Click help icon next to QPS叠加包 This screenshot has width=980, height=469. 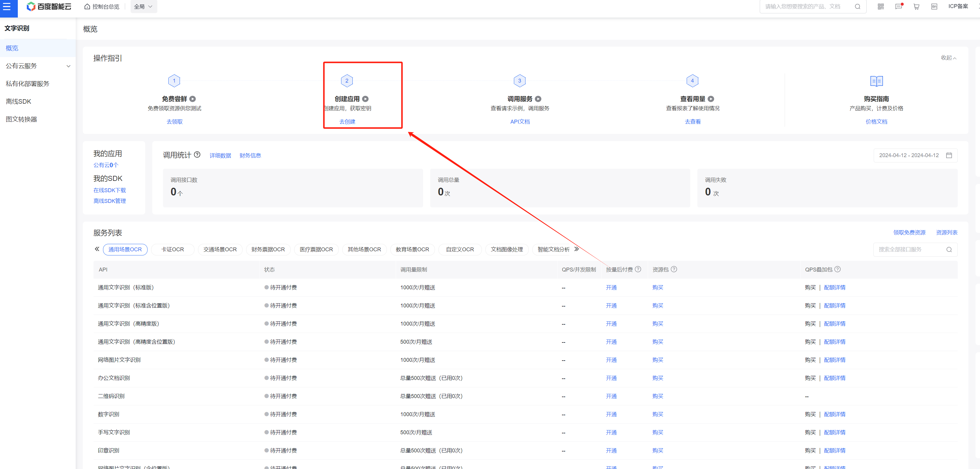click(x=837, y=269)
